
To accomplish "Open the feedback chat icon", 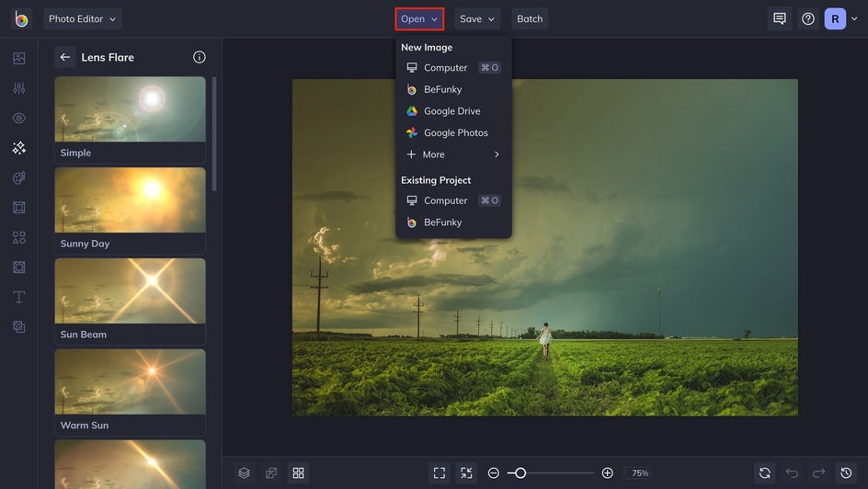I will click(780, 18).
